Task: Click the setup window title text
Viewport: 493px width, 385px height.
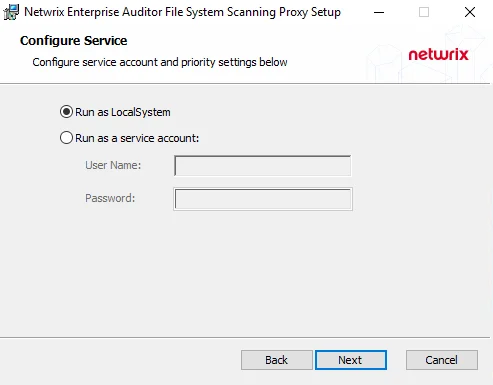Action: [x=182, y=12]
